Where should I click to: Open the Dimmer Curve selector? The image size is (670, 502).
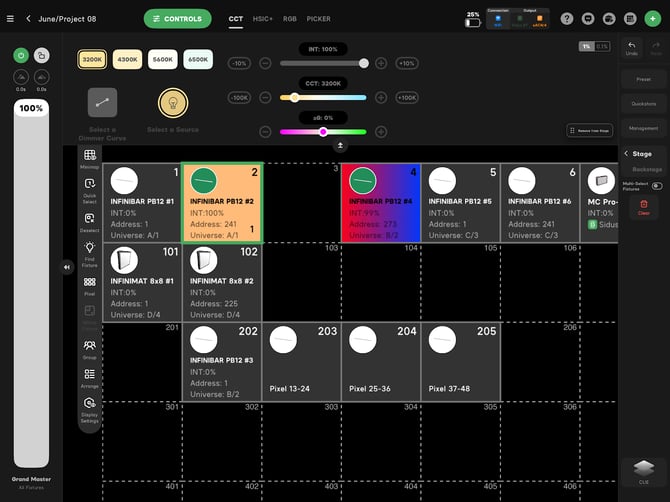tap(103, 103)
